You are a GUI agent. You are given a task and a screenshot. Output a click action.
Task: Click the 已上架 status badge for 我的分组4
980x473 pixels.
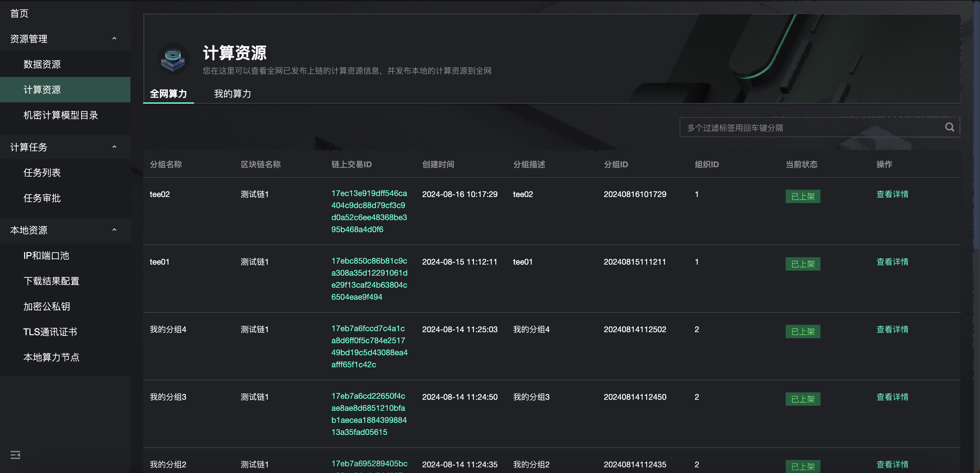(803, 331)
